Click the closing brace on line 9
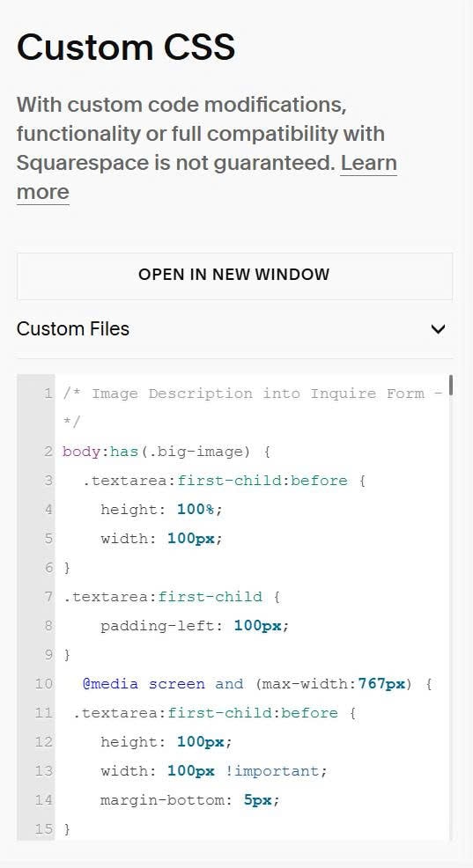473x868 pixels. (67, 655)
